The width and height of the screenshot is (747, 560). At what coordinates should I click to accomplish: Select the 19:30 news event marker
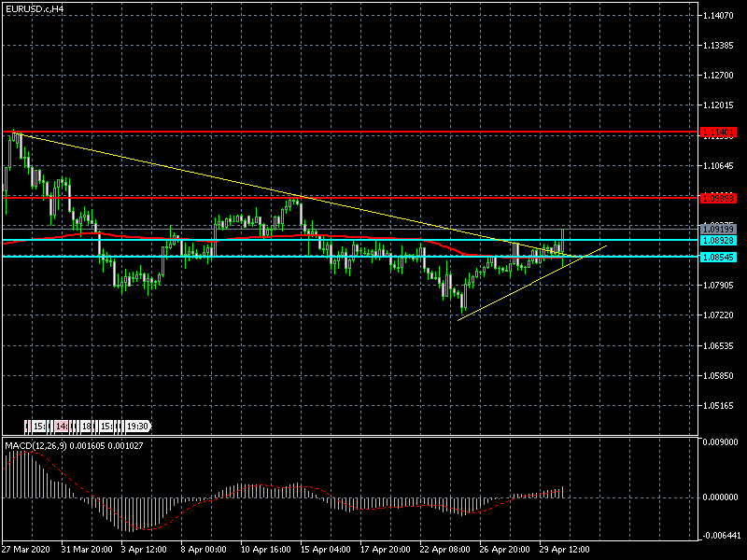coord(137,427)
